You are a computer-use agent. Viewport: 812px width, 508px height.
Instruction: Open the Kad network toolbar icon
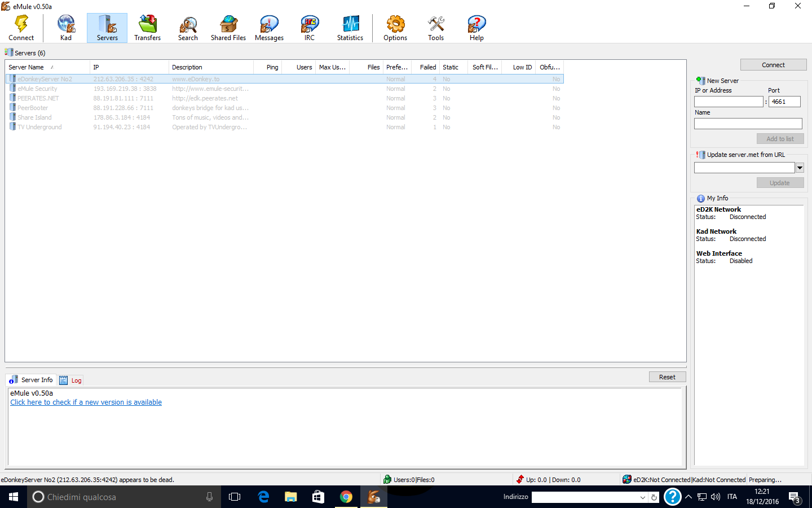coord(66,24)
